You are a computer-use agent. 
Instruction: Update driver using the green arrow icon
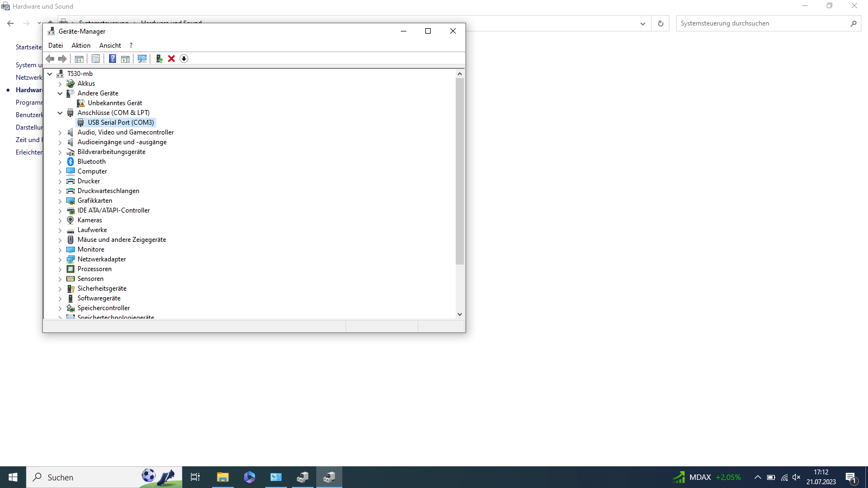159,59
